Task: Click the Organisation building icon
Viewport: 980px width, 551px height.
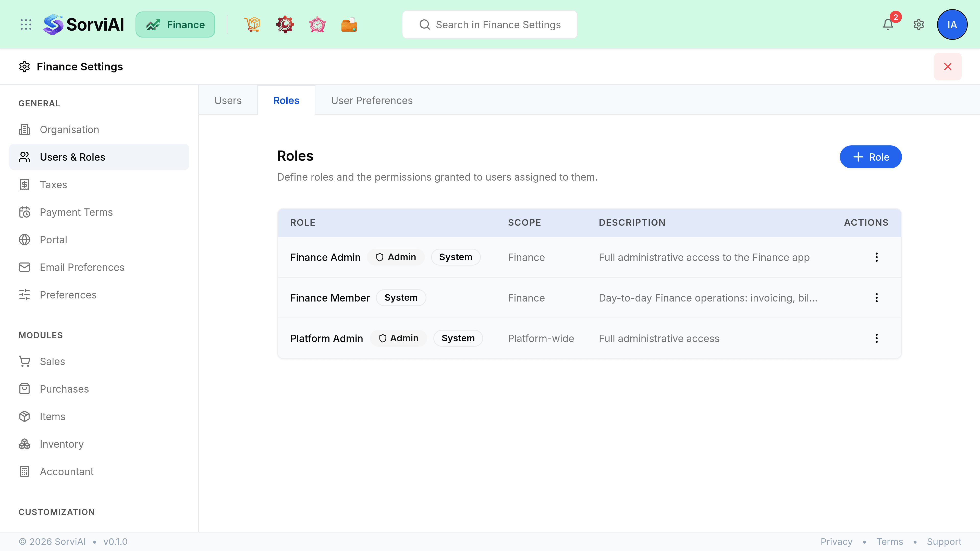Action: click(x=24, y=130)
